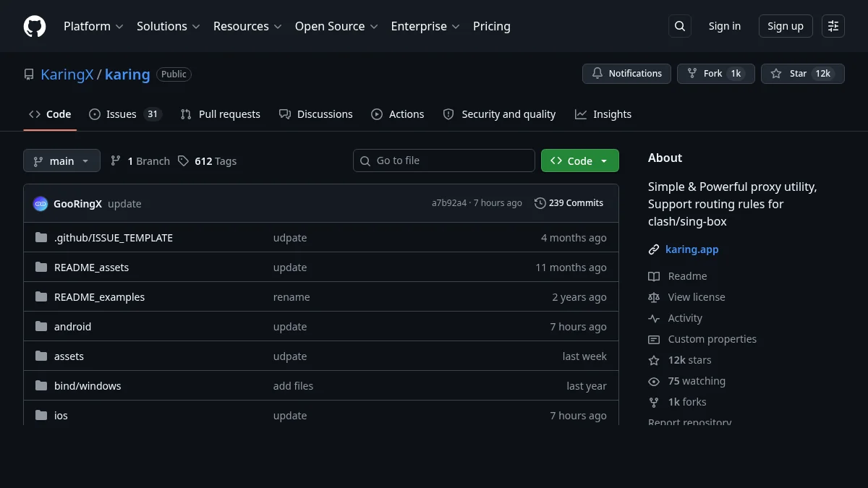Click the star icon next to 12k stars
This screenshot has height=488, width=868.
tap(654, 360)
